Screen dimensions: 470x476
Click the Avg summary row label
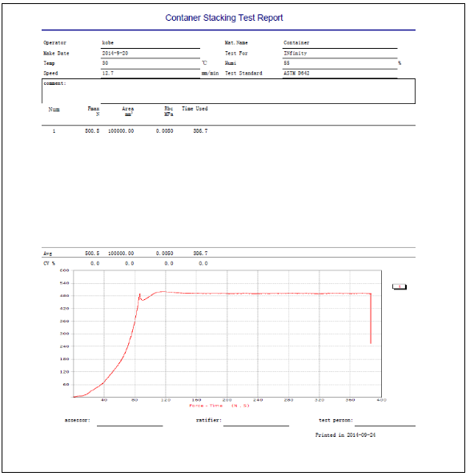click(48, 254)
